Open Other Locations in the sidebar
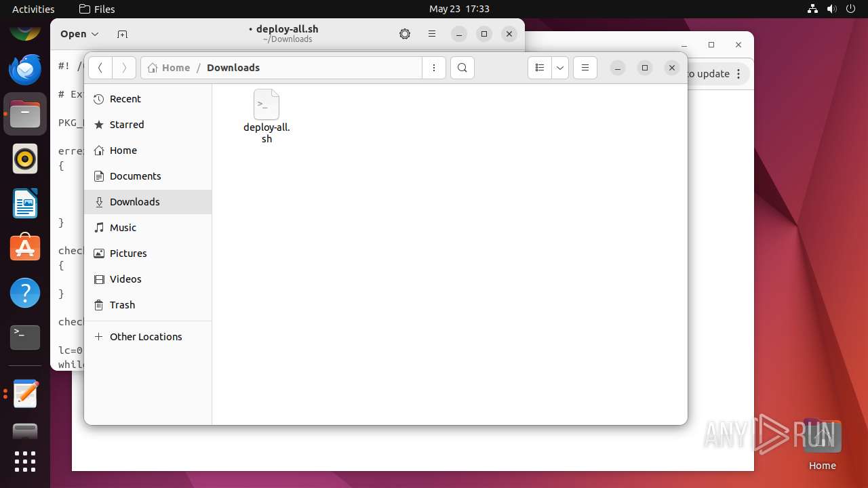Viewport: 868px width, 488px height. point(148,337)
